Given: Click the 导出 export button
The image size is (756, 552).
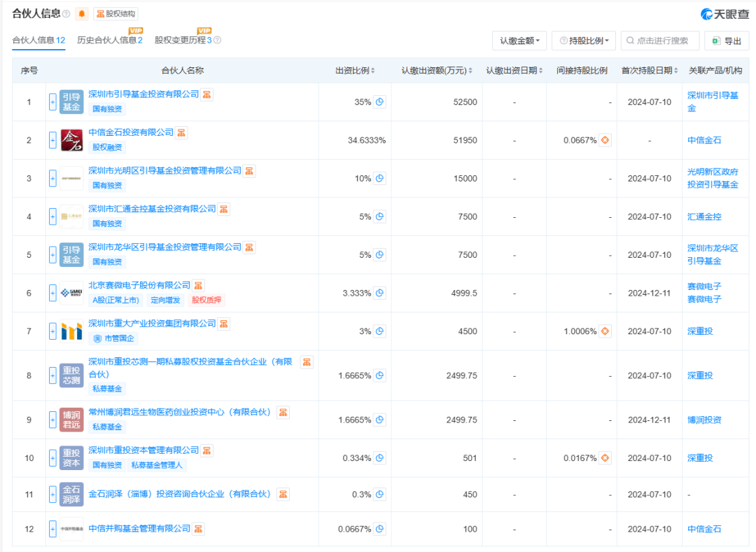Looking at the screenshot, I should pos(727,41).
